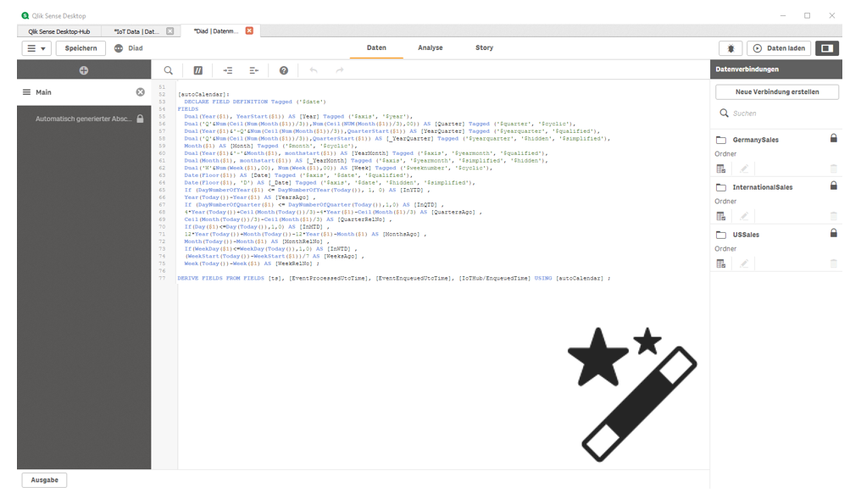Viewport: 861px width, 504px height.
Task: Select the InternationalSales connection
Action: [x=762, y=187]
